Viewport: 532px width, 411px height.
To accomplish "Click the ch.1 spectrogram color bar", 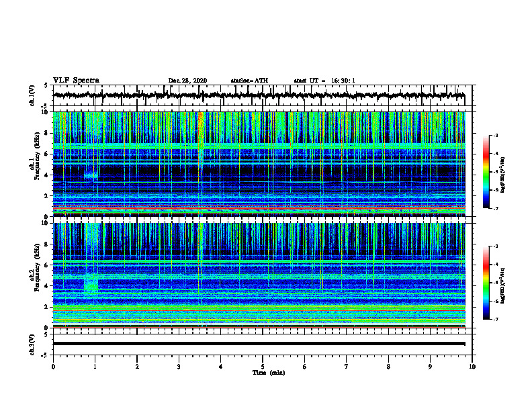I will tap(486, 172).
